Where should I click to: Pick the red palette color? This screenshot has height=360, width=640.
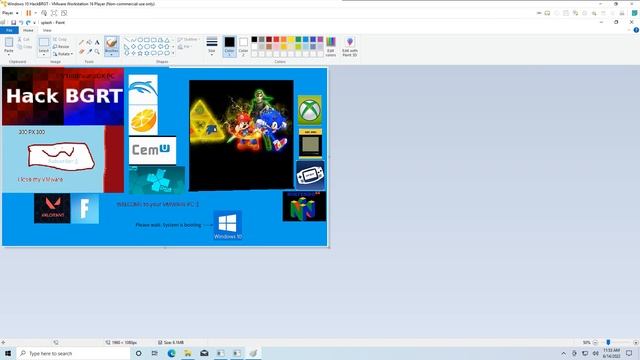276,39
